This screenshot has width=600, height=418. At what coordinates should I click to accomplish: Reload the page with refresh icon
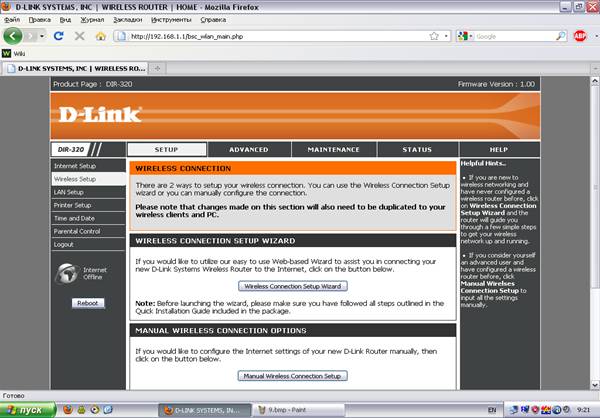pyautogui.click(x=59, y=36)
